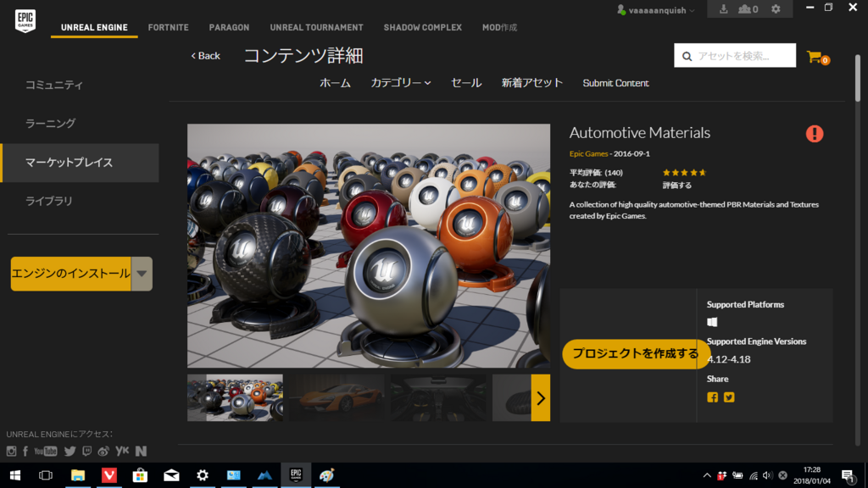Image resolution: width=868 pixels, height=488 pixels.
Task: Open Vivaldi browser from the taskbar
Action: tap(109, 475)
